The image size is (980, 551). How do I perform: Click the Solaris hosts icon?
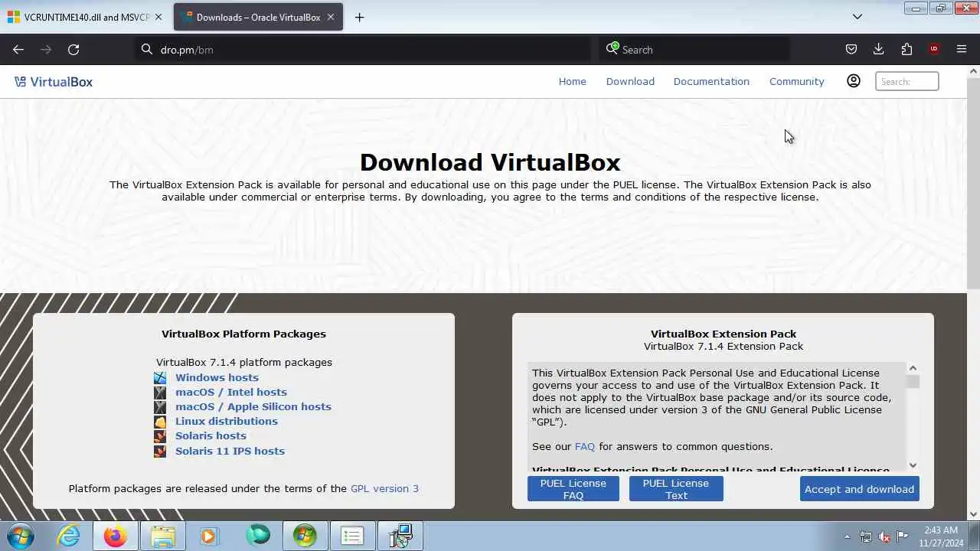coord(159,435)
